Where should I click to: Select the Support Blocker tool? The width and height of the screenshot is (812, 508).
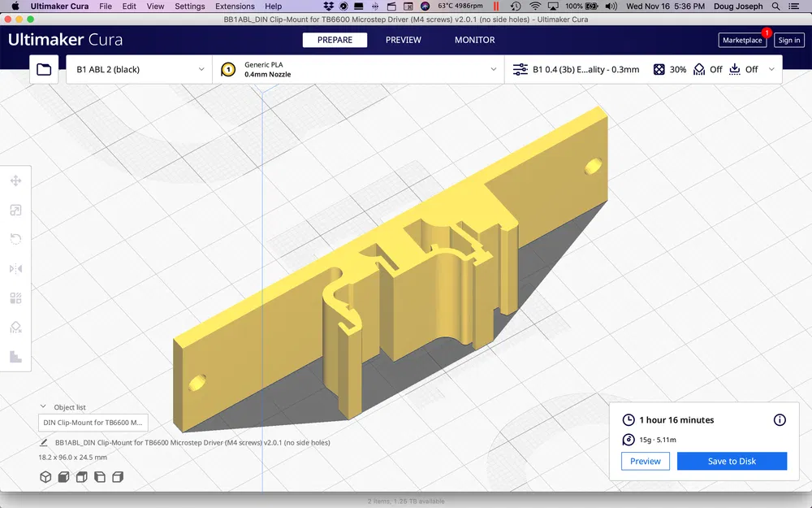tap(15, 328)
